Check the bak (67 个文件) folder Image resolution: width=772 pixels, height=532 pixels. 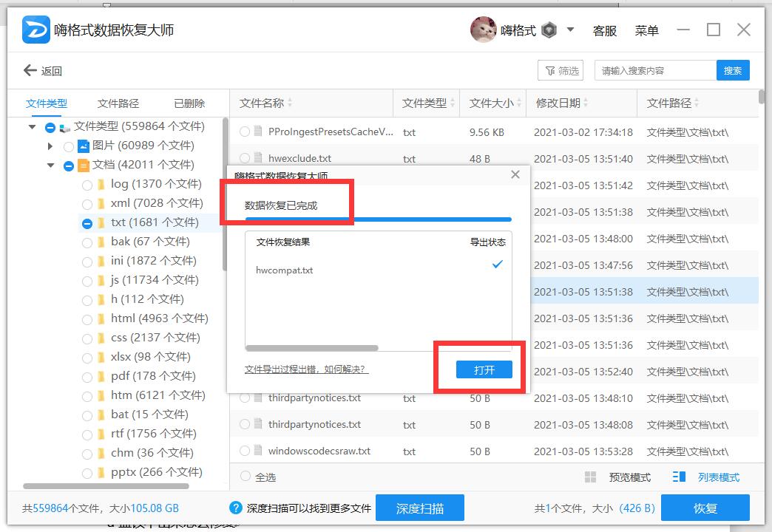click(x=87, y=242)
